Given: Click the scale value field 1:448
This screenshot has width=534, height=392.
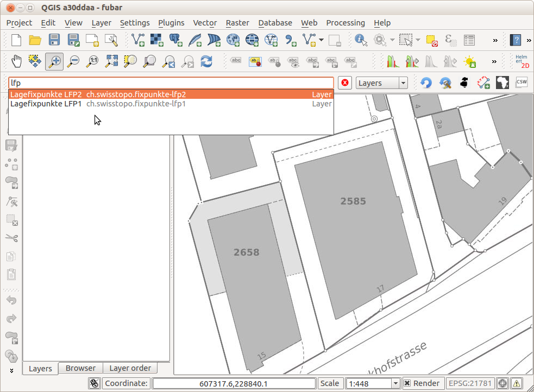Looking at the screenshot, I should (368, 383).
